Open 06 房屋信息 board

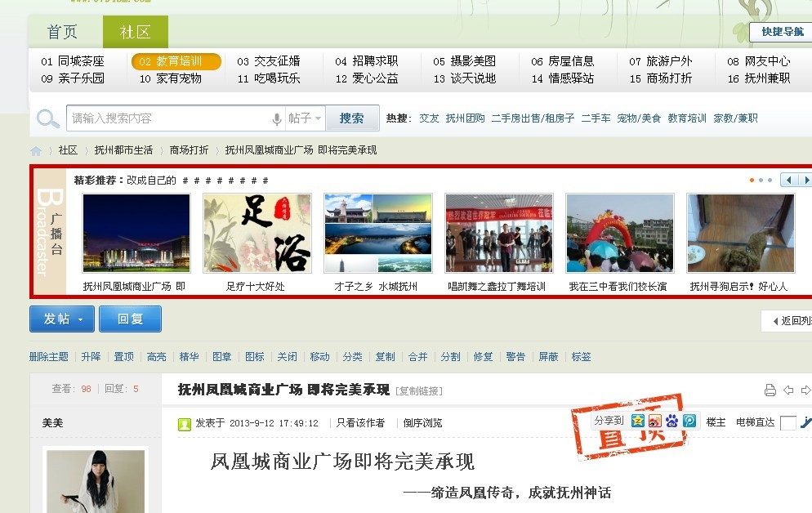pos(562,61)
